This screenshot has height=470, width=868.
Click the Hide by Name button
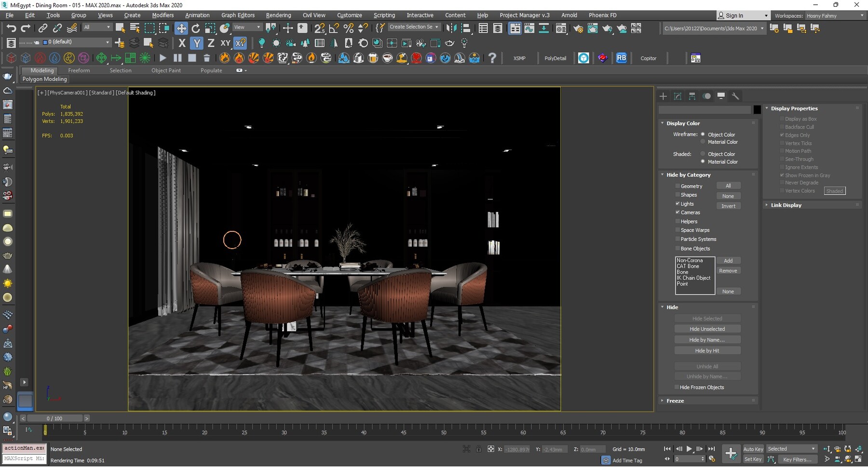[707, 339]
